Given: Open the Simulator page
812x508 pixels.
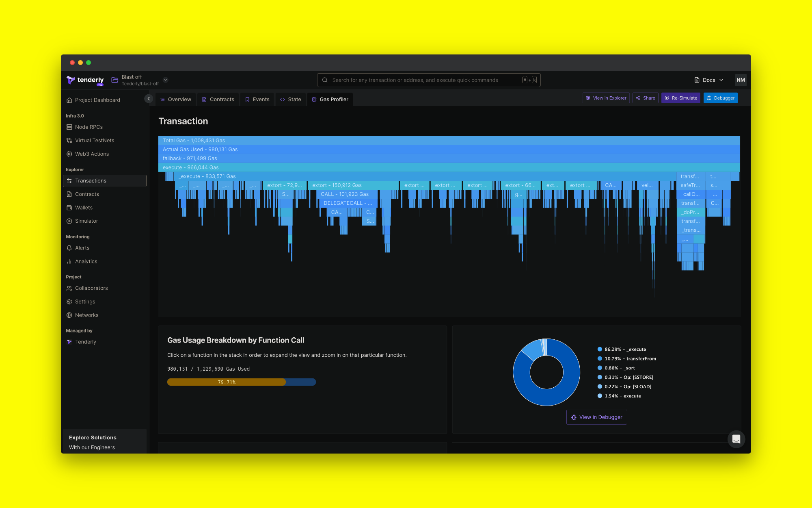Looking at the screenshot, I should click(86, 221).
